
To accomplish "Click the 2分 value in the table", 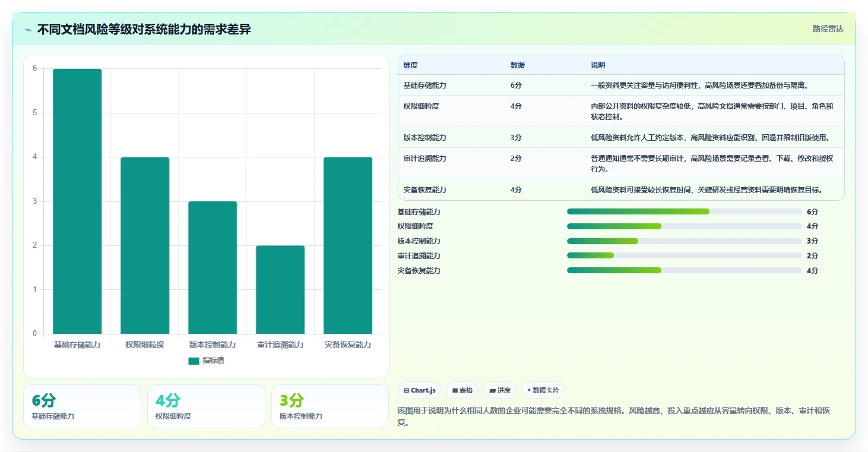I will tap(516, 159).
